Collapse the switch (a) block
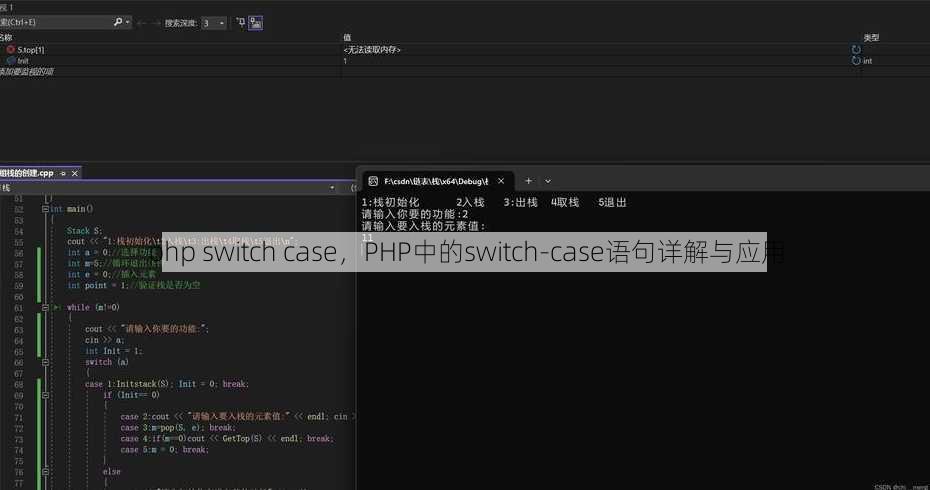The height and width of the screenshot is (490, 930). (x=45, y=362)
